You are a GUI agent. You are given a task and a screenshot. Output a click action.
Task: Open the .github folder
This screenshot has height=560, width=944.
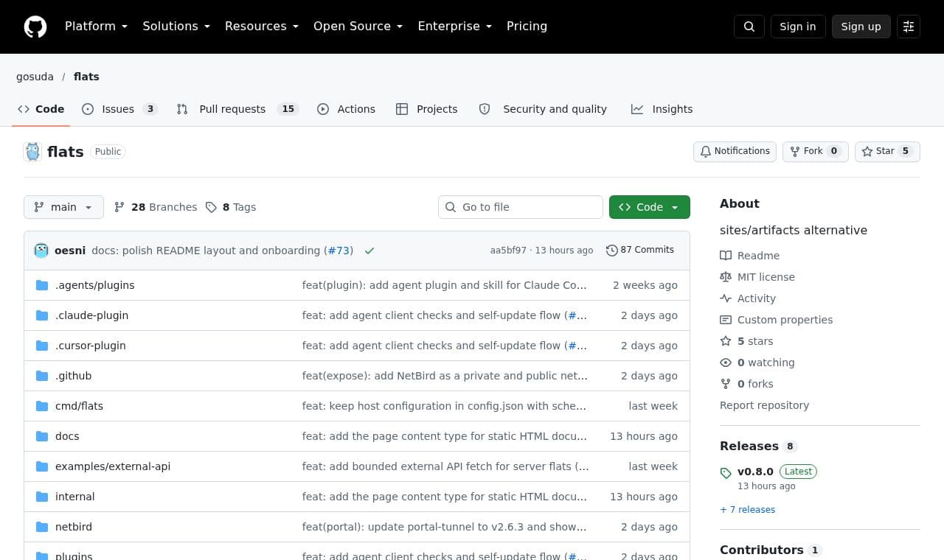coord(73,376)
